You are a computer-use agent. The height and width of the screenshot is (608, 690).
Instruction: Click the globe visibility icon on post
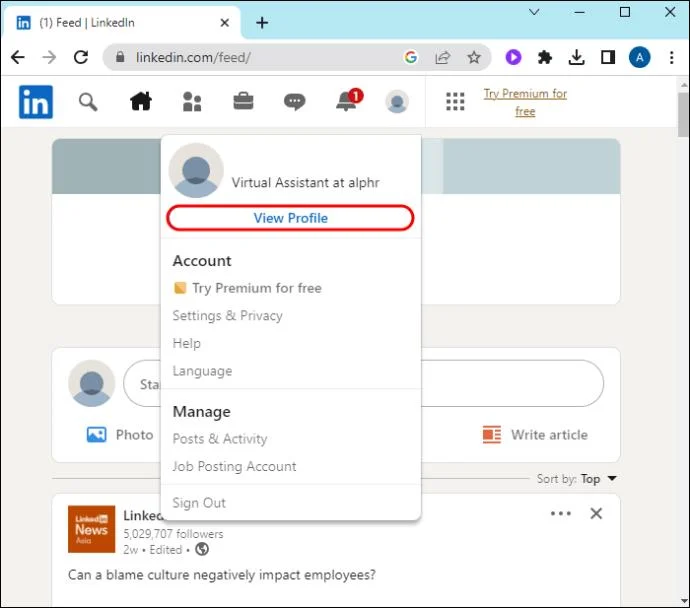(202, 549)
